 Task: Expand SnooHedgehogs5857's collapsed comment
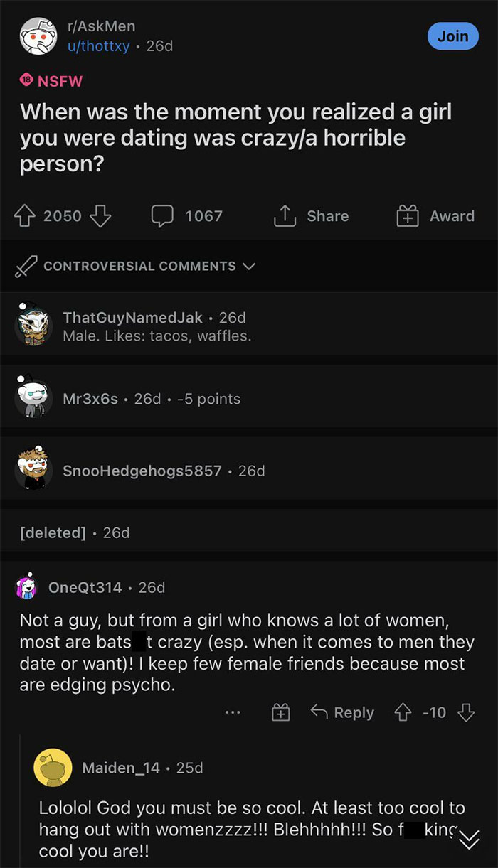[x=142, y=471]
